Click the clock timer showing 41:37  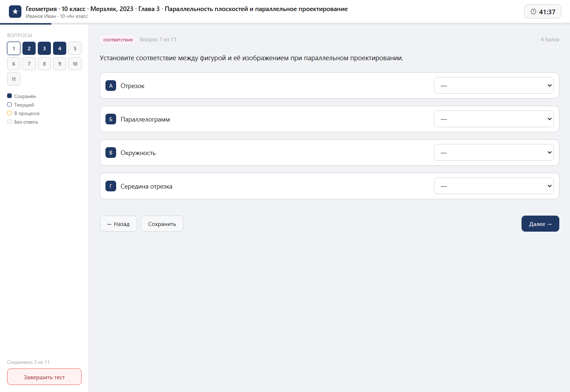click(543, 11)
